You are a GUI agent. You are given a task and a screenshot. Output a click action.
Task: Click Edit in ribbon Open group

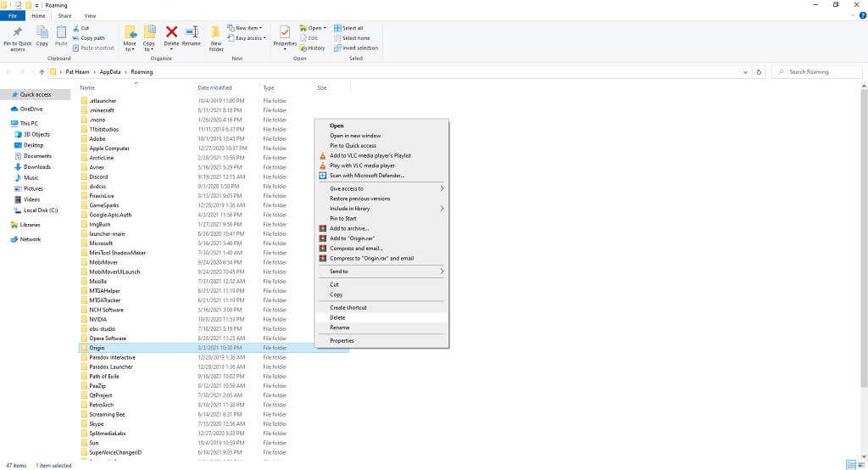[309, 37]
